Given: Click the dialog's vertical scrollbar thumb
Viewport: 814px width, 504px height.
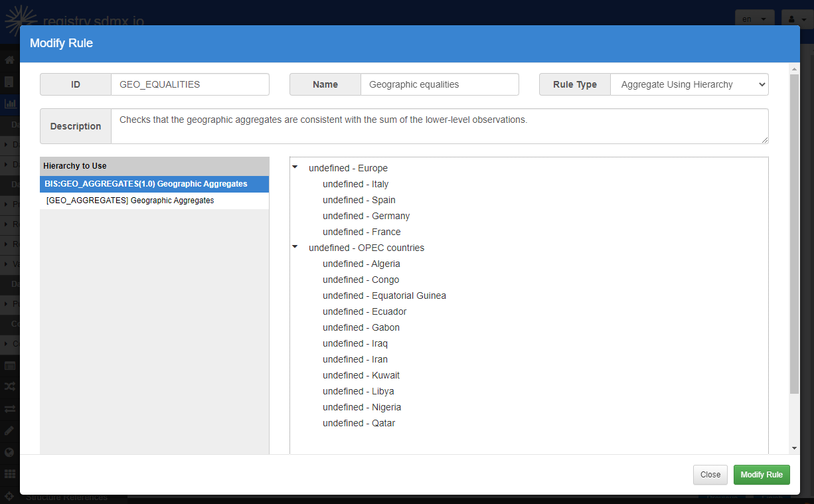Looking at the screenshot, I should click(x=794, y=232).
